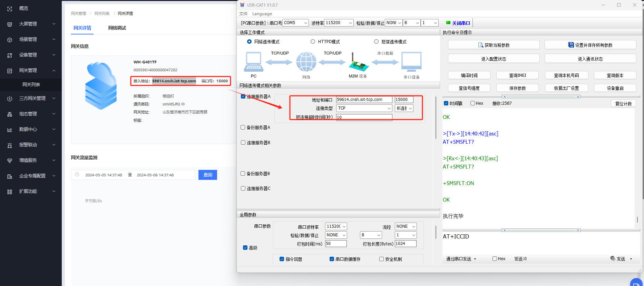The height and width of the screenshot is (286, 644).
Task: Open the TCP 连接类型 dropdown
Action: [364, 108]
